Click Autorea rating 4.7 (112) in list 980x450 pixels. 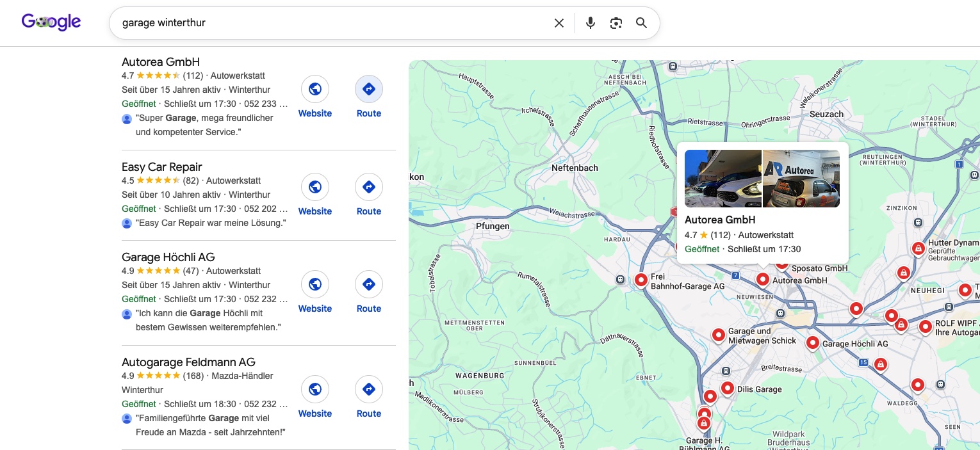[x=163, y=76]
